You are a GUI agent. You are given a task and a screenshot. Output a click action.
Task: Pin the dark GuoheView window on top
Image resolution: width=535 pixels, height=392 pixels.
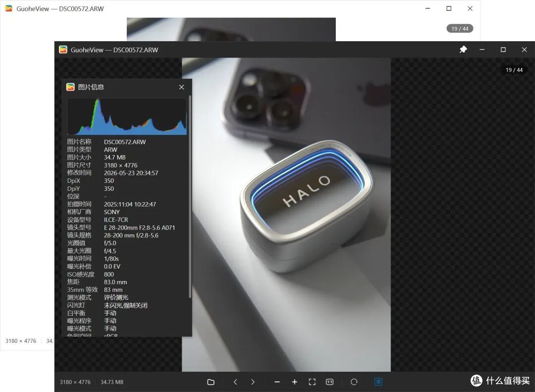463,50
